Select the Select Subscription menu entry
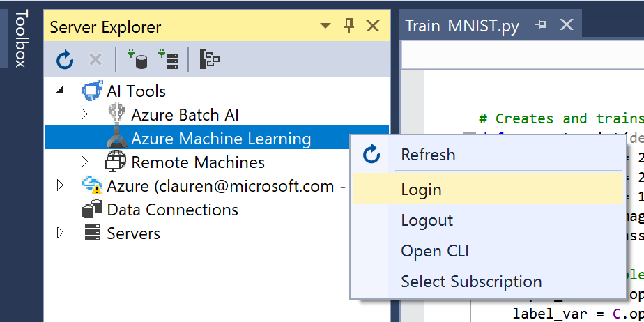Image resolution: width=644 pixels, height=322 pixels. (x=488, y=282)
